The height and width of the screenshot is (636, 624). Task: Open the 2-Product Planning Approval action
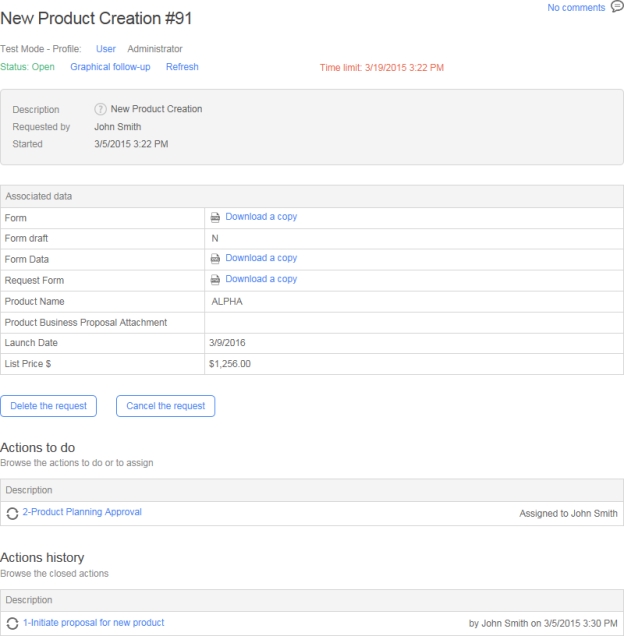point(82,512)
